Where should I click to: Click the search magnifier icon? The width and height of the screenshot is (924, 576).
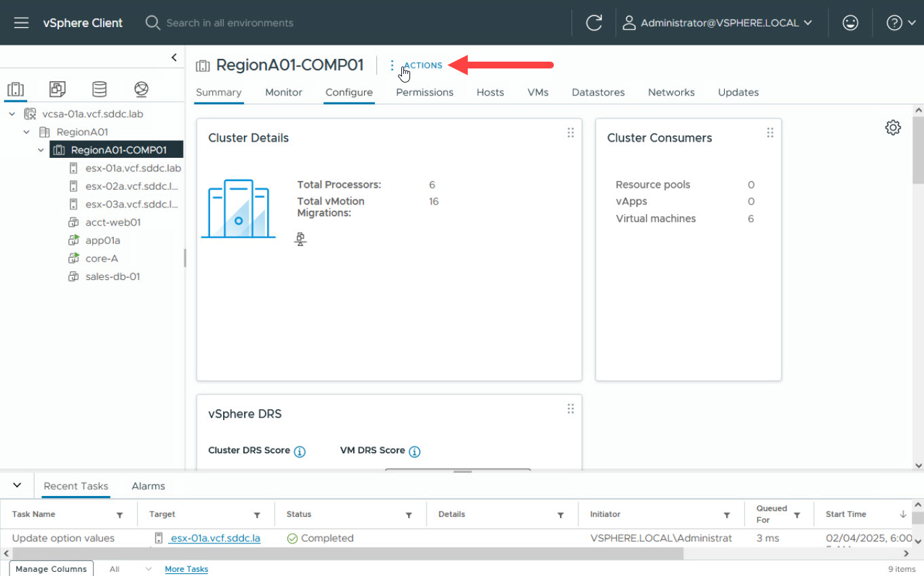pyautogui.click(x=153, y=22)
